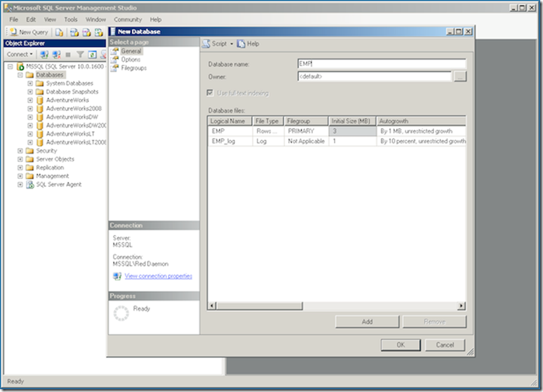The height and width of the screenshot is (392, 543).
Task: Open the Edit menu
Action: pos(31,20)
